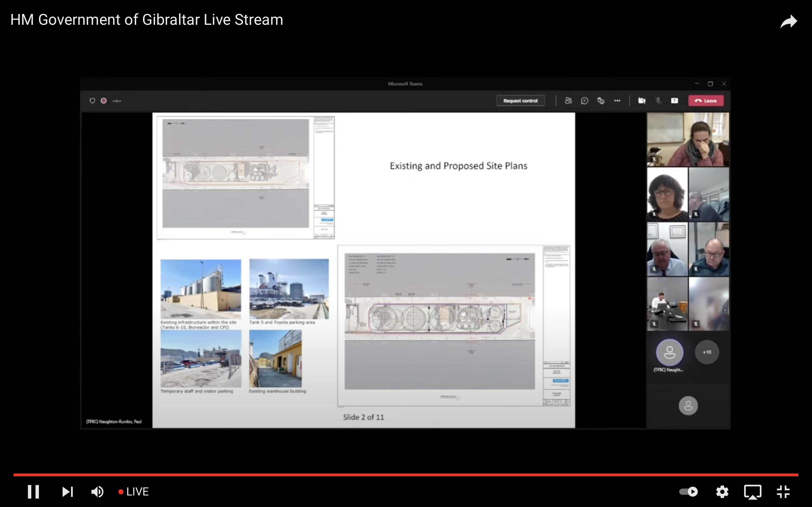This screenshot has height=507, width=812.
Task: Exit full screen mode
Action: point(783,492)
